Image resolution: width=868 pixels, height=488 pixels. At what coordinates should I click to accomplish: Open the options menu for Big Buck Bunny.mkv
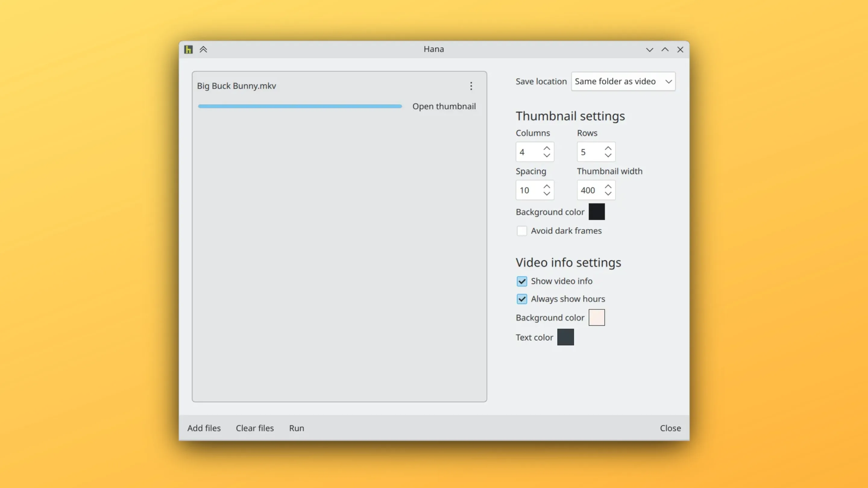pos(471,86)
